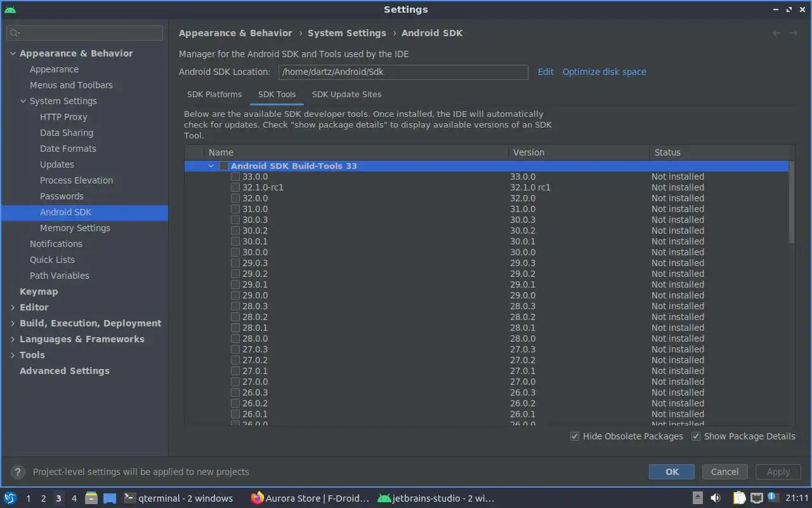This screenshot has height=508, width=812.
Task: Check the 31.0.0 build tools checkbox
Action: [235, 209]
